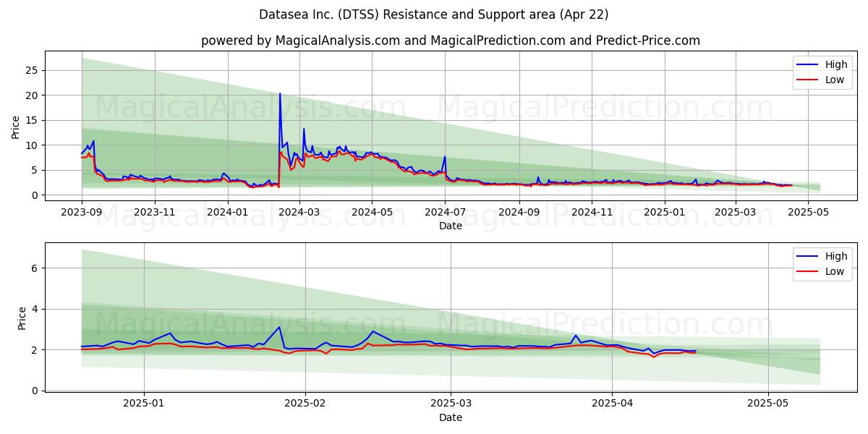Click the top chart 'Price' axis label
The width and height of the screenshot is (868, 434).
point(16,127)
